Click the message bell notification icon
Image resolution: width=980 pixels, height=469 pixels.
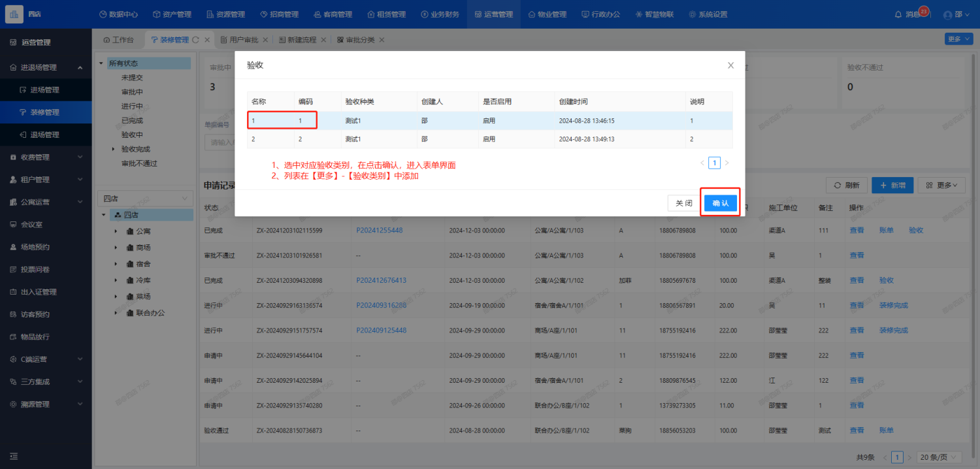coord(898,14)
